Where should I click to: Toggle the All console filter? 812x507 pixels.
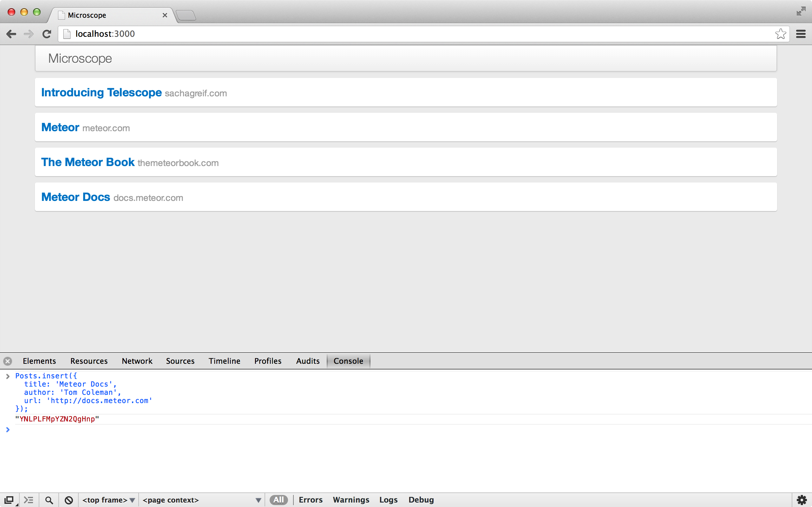click(x=278, y=500)
